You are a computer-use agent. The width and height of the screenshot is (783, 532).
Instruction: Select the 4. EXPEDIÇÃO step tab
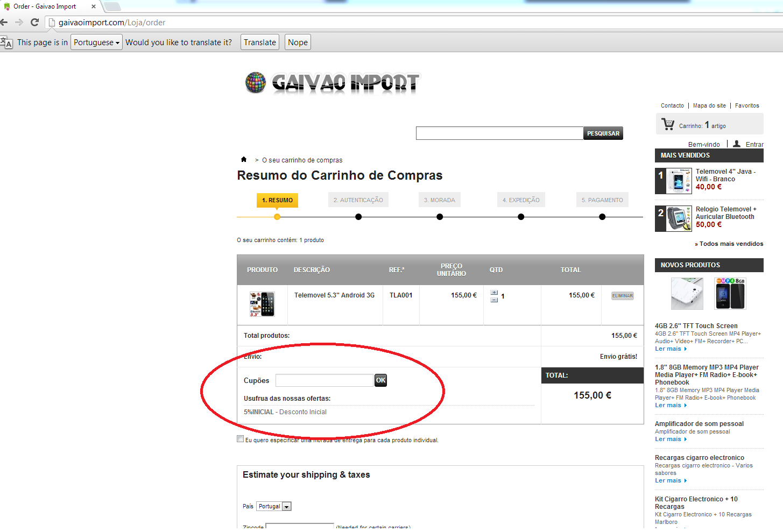(521, 200)
